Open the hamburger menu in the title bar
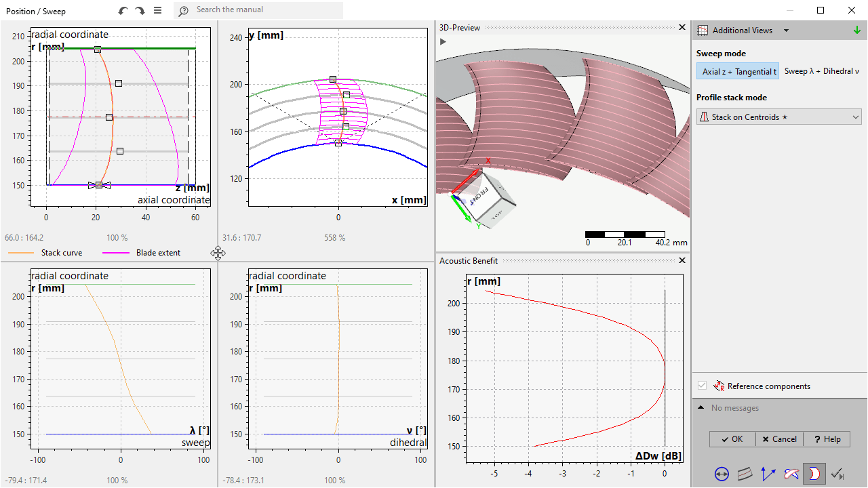Viewport: 868px width, 488px height. point(158,11)
